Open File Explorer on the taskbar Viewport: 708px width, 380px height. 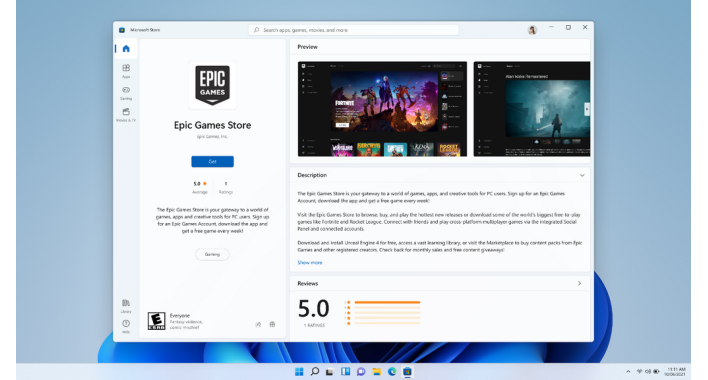(377, 371)
